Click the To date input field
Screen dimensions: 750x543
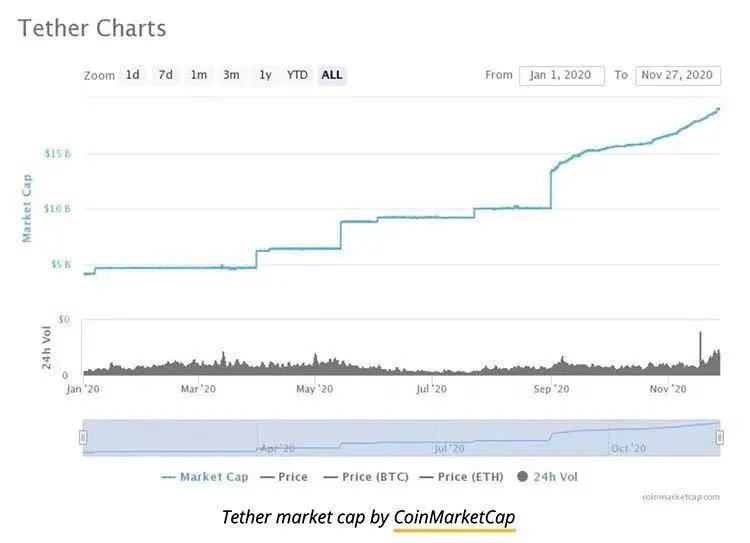click(x=679, y=75)
